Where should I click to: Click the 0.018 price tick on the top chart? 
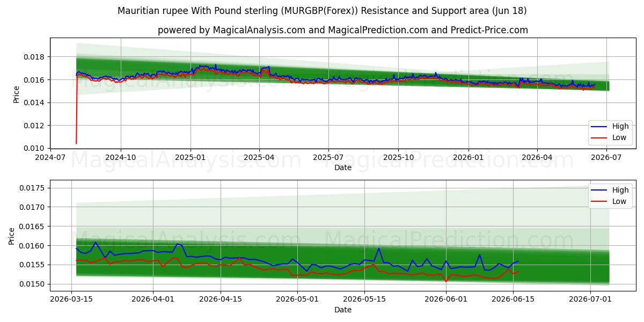pyautogui.click(x=35, y=57)
